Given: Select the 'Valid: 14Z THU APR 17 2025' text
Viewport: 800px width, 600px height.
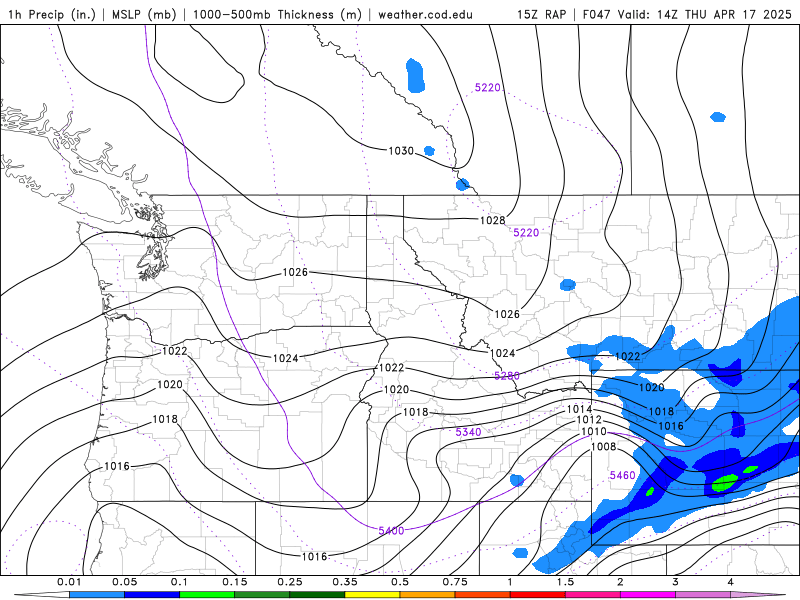Looking at the screenshot, I should 705,14.
